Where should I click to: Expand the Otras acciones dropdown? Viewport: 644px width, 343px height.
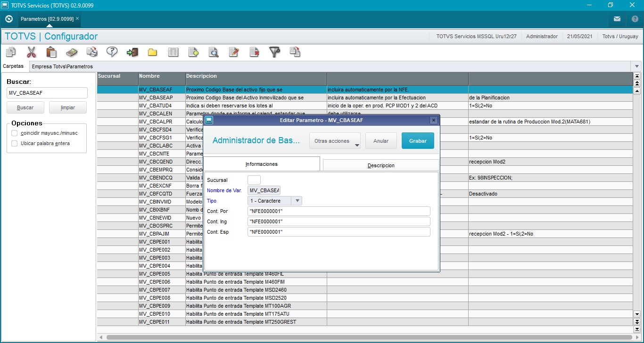(335, 141)
